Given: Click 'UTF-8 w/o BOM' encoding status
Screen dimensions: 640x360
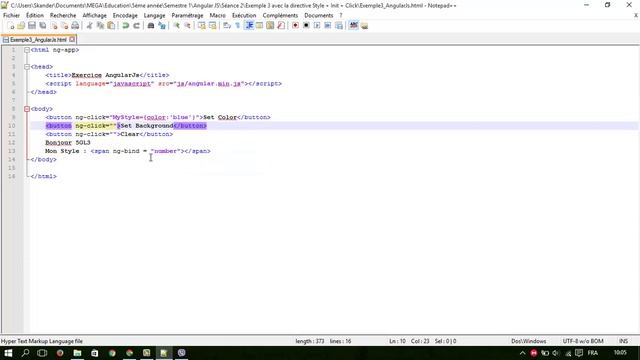Looking at the screenshot, I should pyautogui.click(x=583, y=341).
